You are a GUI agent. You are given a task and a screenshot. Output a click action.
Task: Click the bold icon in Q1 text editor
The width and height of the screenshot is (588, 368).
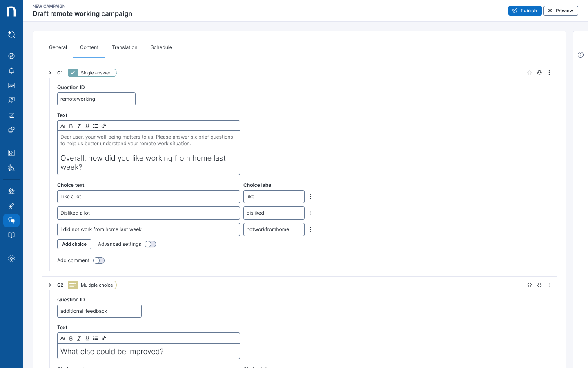click(x=71, y=126)
